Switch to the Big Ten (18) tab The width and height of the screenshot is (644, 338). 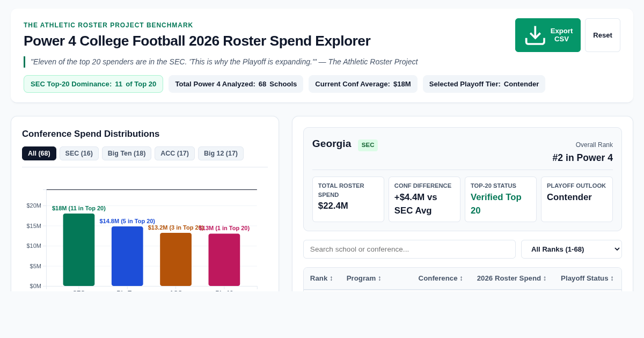[127, 153]
